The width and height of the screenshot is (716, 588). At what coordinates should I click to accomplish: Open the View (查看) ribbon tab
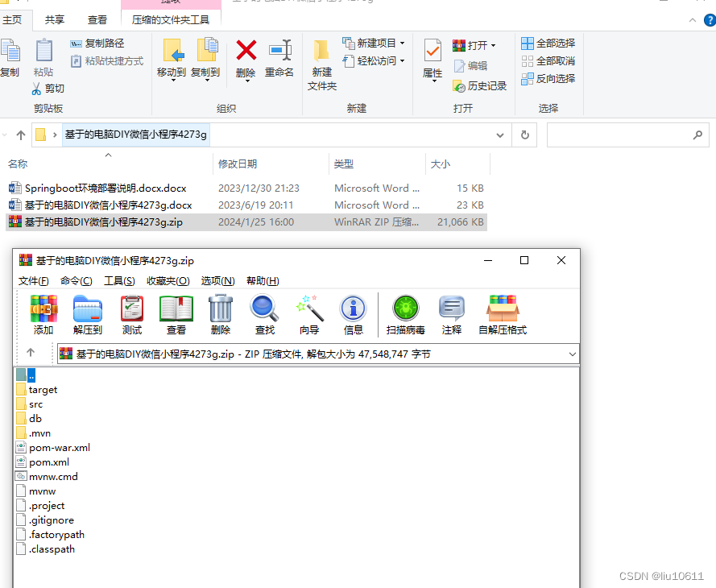click(97, 20)
